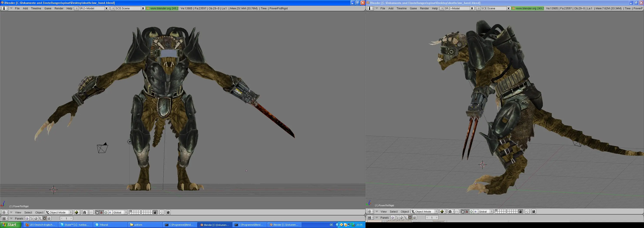Open Global orientation dropdown in left window
644x228 pixels.
pyautogui.click(x=120, y=212)
